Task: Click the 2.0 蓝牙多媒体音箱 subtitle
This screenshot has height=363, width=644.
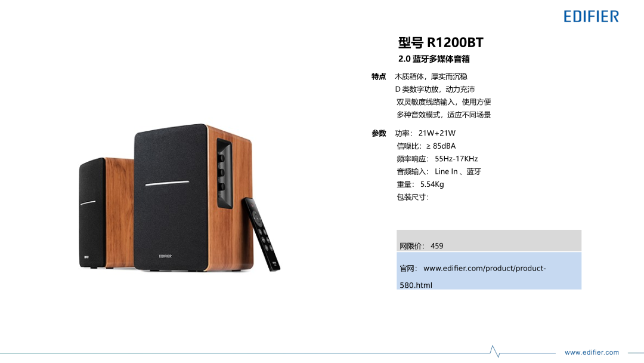Action: [x=434, y=59]
